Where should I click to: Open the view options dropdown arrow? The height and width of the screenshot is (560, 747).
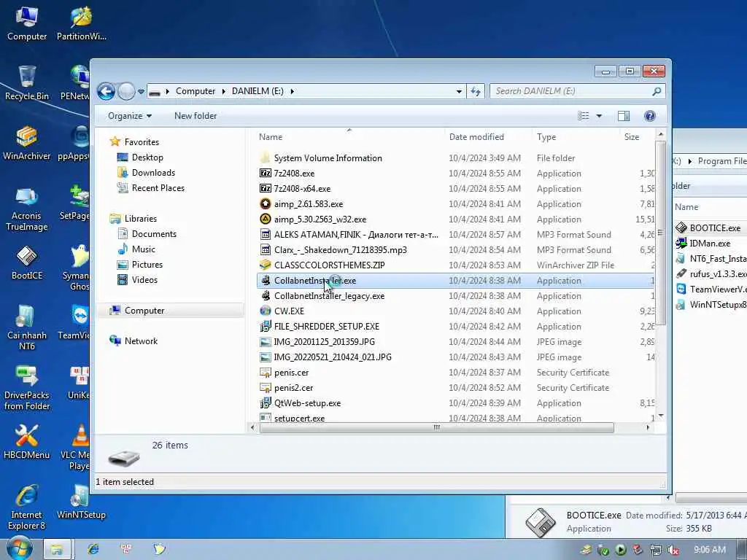pos(599,116)
